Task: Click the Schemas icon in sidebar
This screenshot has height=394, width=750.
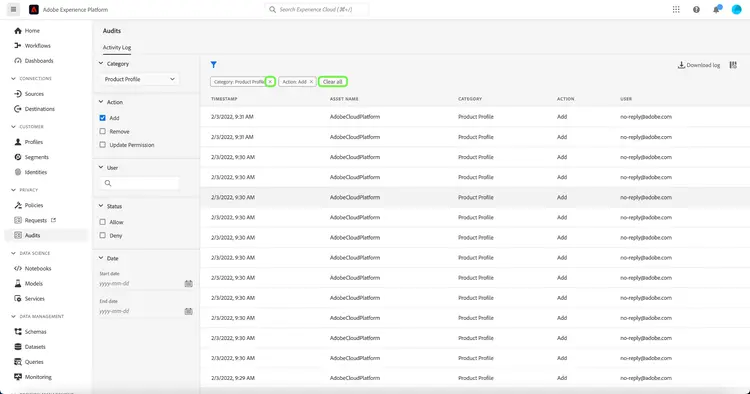Action: (x=18, y=331)
